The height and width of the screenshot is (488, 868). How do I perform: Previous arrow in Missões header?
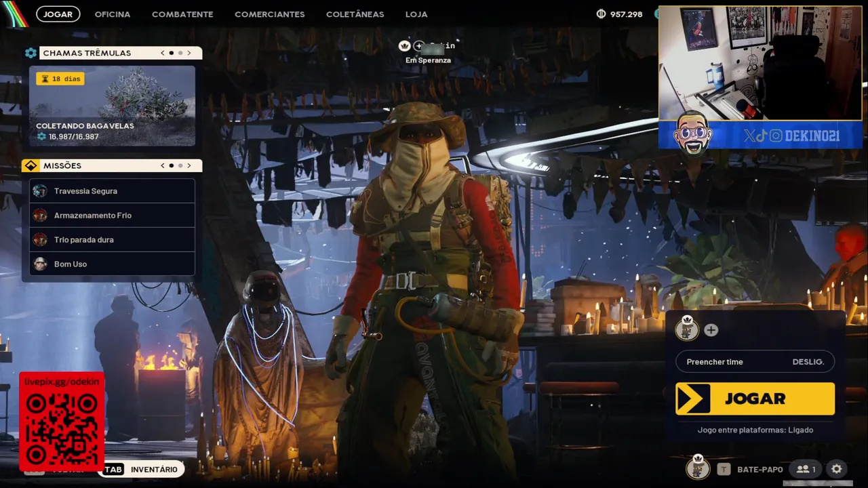pyautogui.click(x=163, y=165)
